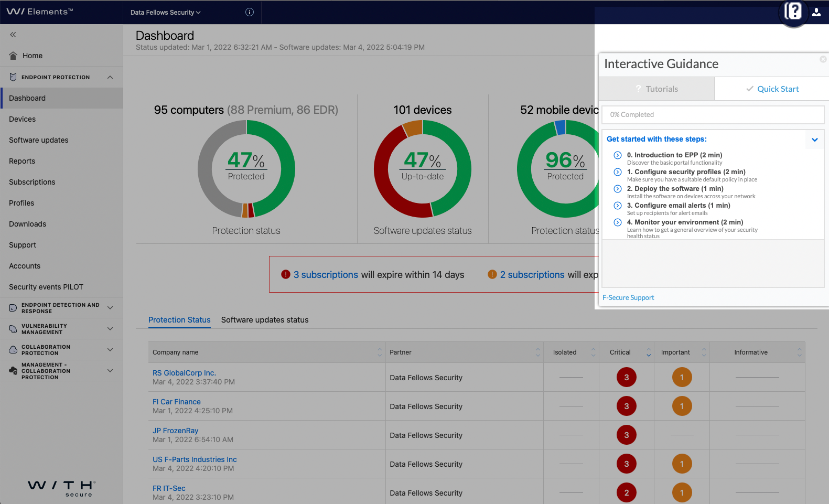This screenshot has width=829, height=504.
Task: Switch to the Tutorials tab
Action: (x=656, y=89)
